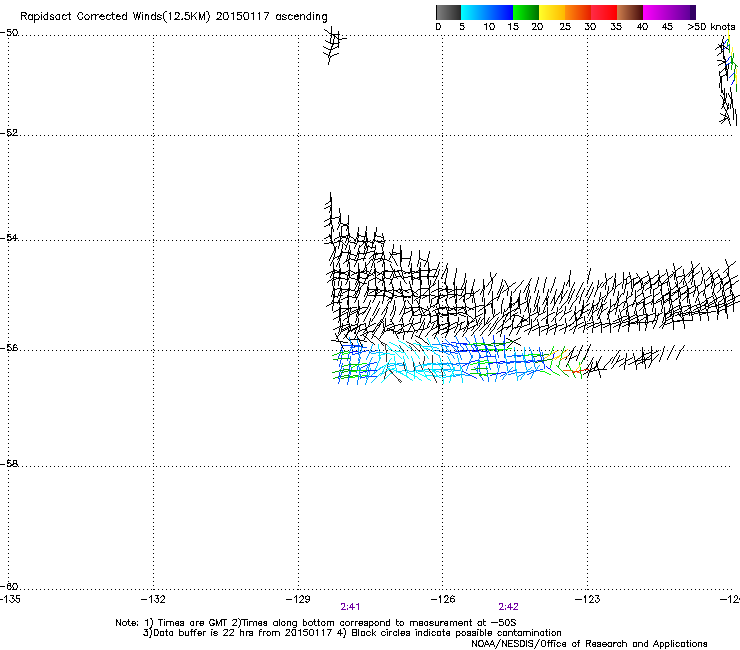Image resolution: width=740 pixels, height=650 pixels.
Task: Click the '-132' longitude axis label
Action: [153, 599]
